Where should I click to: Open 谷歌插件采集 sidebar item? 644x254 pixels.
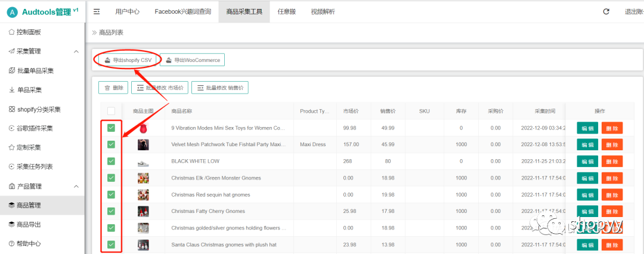[35, 128]
